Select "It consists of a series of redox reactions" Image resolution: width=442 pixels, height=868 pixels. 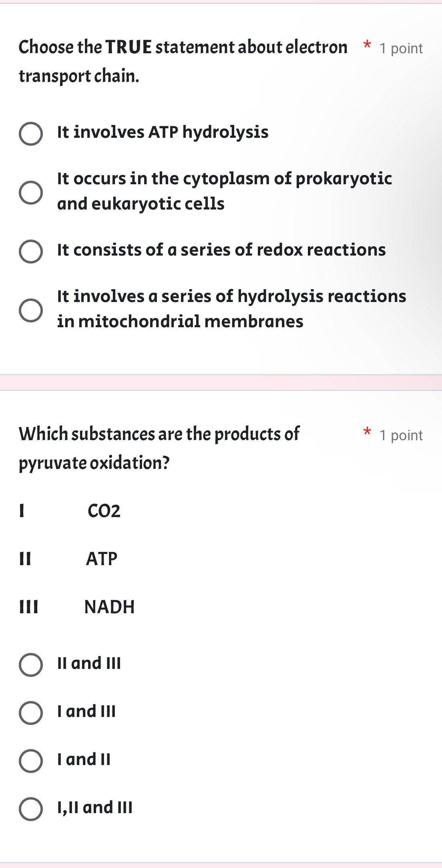(x=30, y=251)
